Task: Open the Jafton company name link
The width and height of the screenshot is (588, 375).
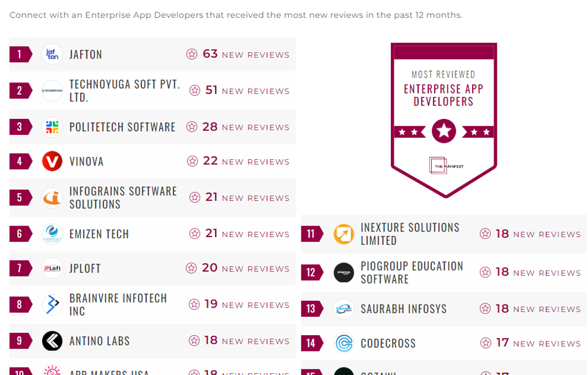Action: coord(86,54)
